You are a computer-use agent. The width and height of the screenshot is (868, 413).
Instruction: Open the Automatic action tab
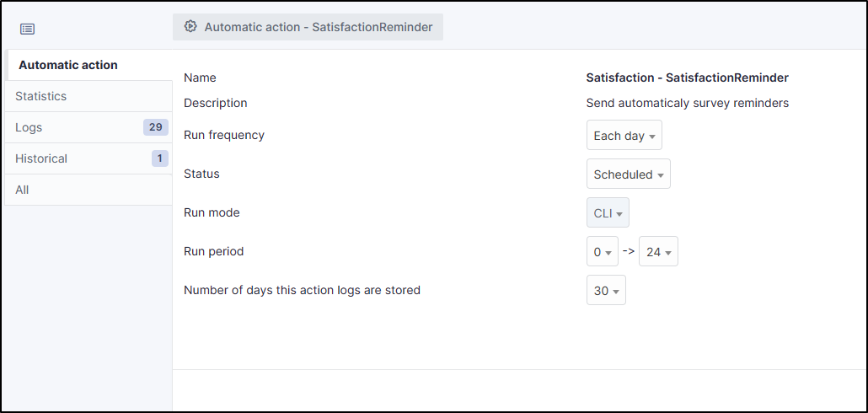(68, 65)
